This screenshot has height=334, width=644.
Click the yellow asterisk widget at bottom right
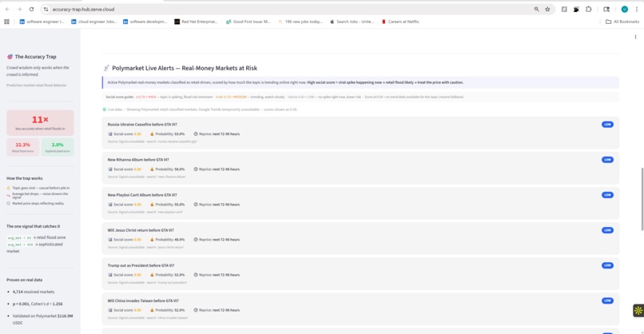click(x=638, y=311)
